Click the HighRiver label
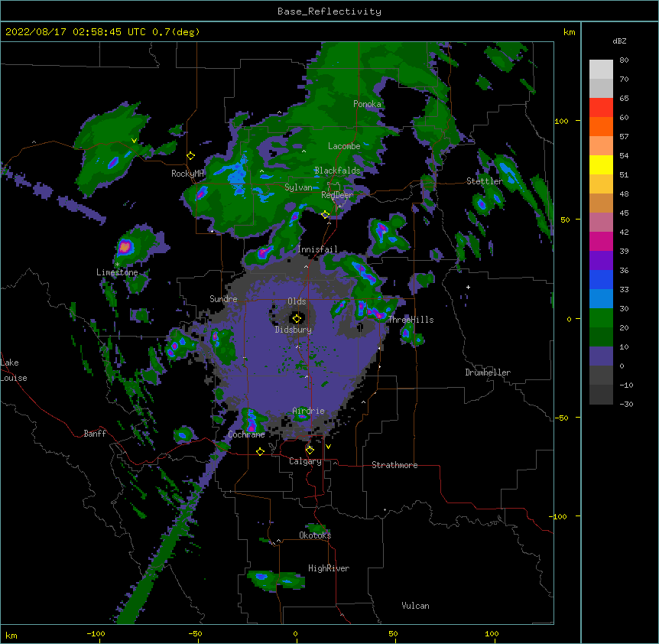 [x=329, y=568]
